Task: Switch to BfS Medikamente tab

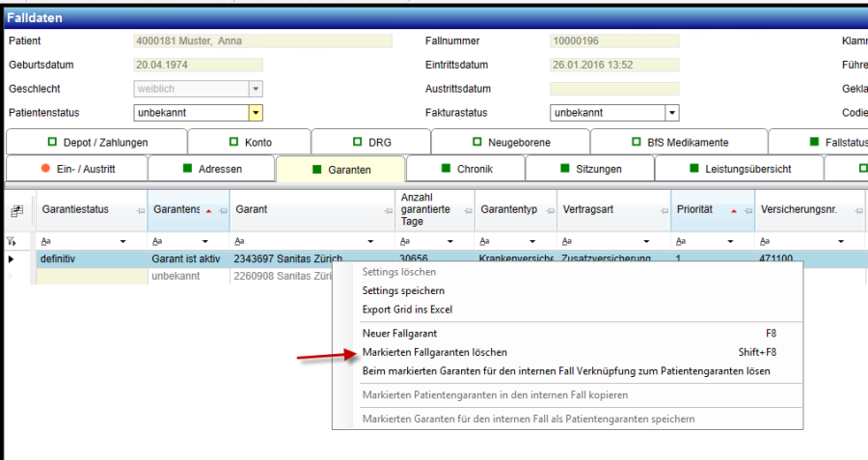Action: click(679, 143)
